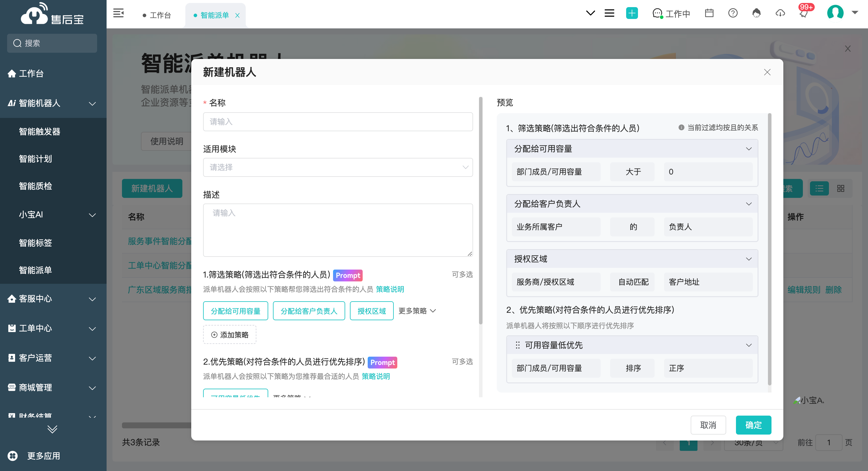Open the 适用模块 select dropdown
The image size is (868, 471).
tap(337, 168)
